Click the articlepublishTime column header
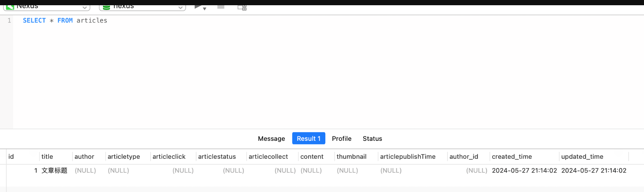This screenshot has width=644, height=192. [408, 157]
